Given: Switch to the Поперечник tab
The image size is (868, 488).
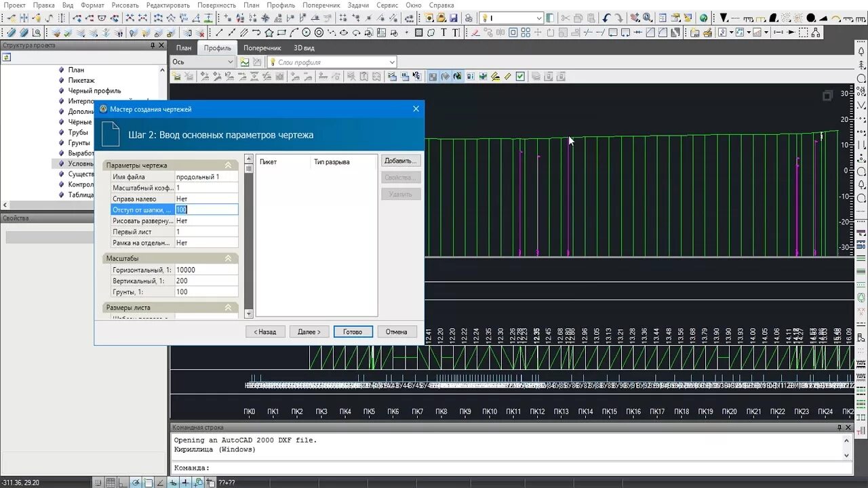Looking at the screenshot, I should [x=262, y=48].
